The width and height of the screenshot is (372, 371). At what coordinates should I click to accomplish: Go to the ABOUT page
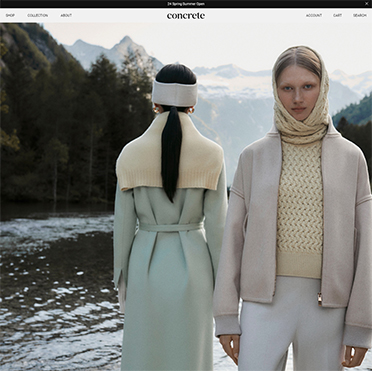coord(66,15)
